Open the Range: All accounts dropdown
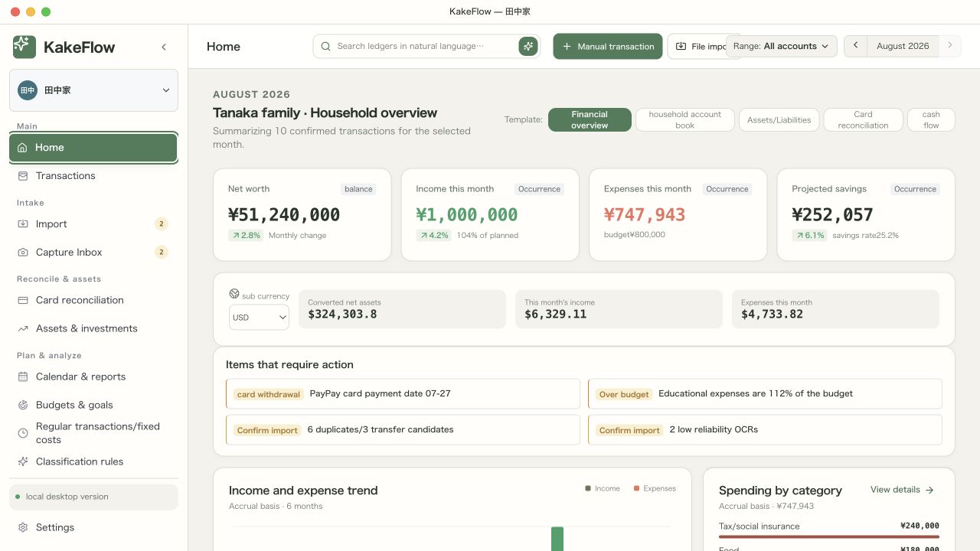Screen dimensions: 980x551 coord(781,46)
